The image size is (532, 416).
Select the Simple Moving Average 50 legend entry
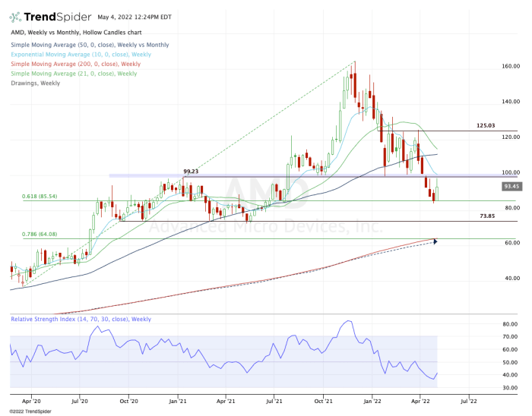tap(88, 45)
